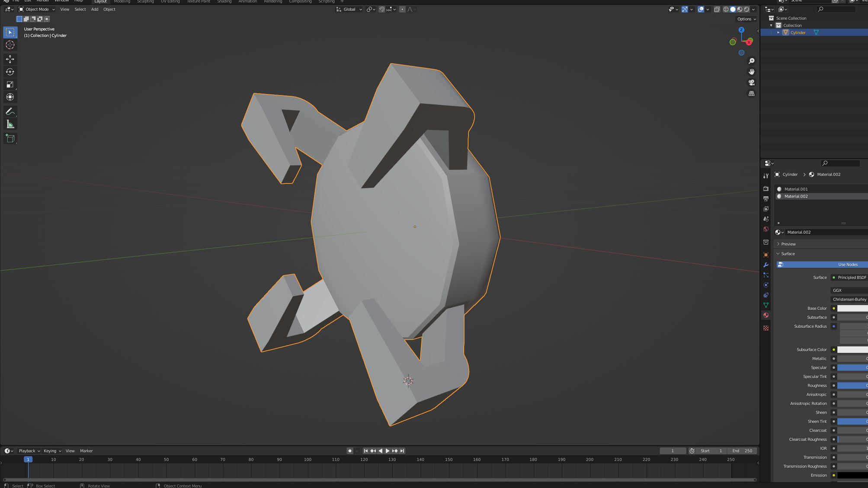Viewport: 868px width, 488px height.
Task: Open the timeline Keying menu
Action: pyautogui.click(x=52, y=451)
